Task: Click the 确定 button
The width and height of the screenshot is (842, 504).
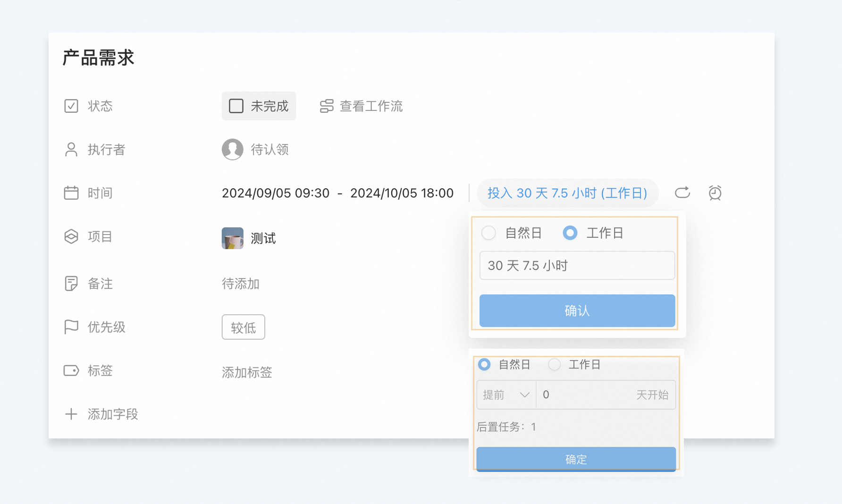Action: tap(576, 459)
